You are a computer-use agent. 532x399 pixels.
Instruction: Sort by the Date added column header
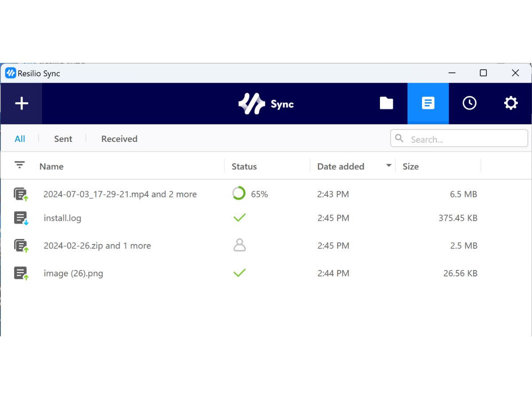click(x=340, y=166)
